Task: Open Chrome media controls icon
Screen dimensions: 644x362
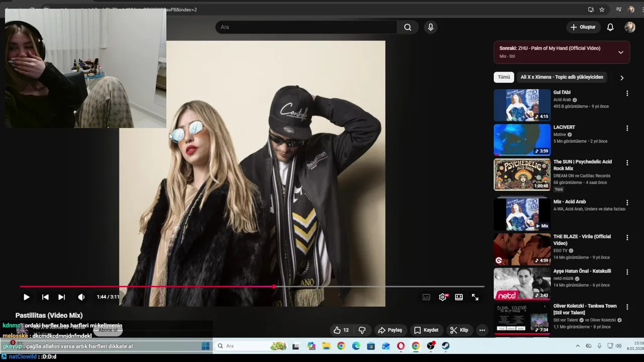Action: pos(619,10)
